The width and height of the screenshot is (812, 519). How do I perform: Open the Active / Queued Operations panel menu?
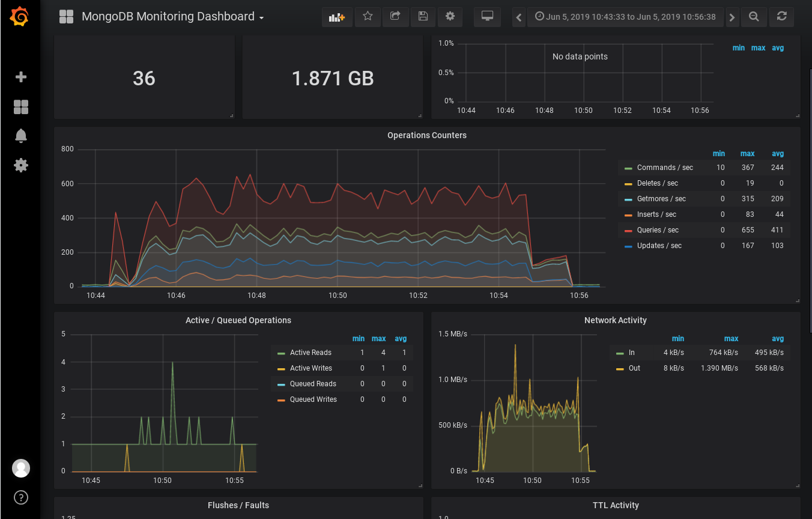point(238,320)
